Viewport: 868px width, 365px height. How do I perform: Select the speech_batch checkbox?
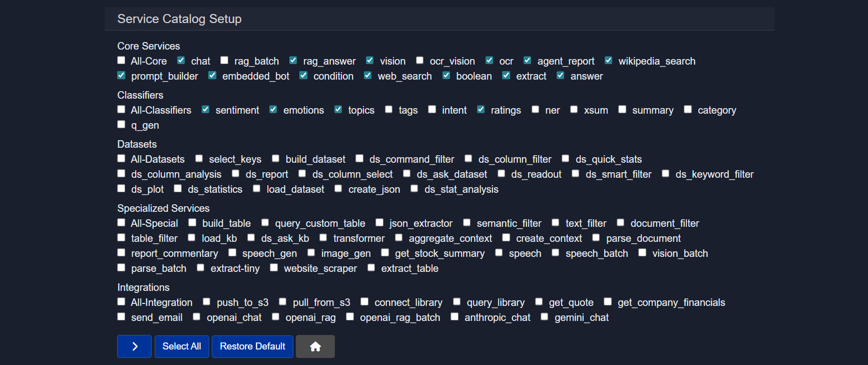556,253
